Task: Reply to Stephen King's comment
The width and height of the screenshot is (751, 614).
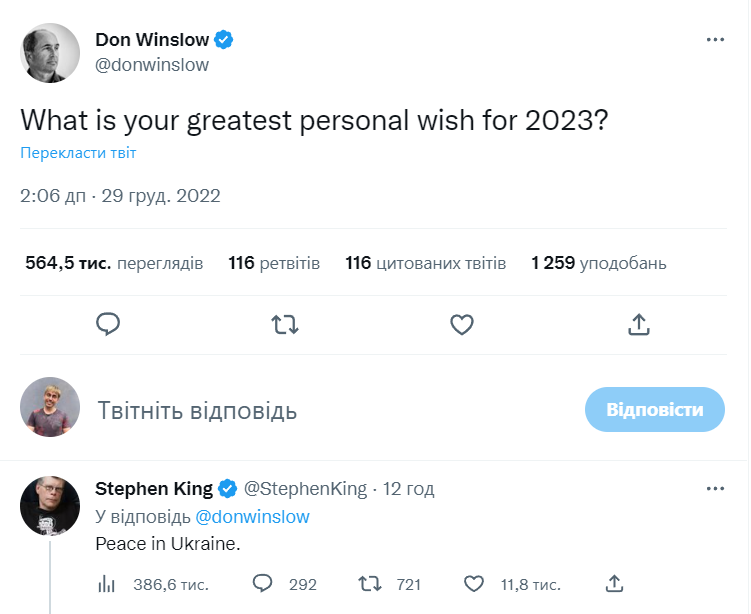Action: [264, 583]
